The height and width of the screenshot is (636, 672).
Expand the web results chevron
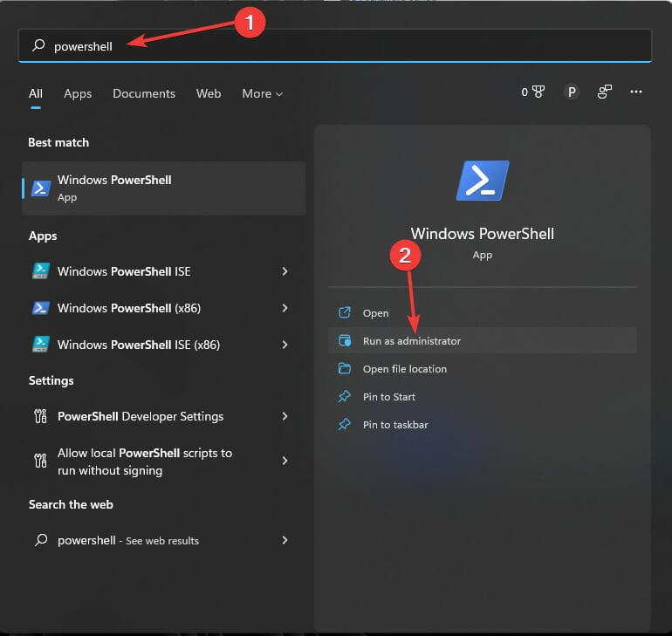pos(285,540)
